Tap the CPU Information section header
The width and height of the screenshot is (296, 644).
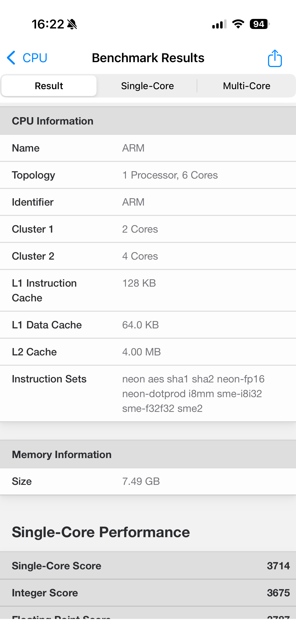pos(148,121)
